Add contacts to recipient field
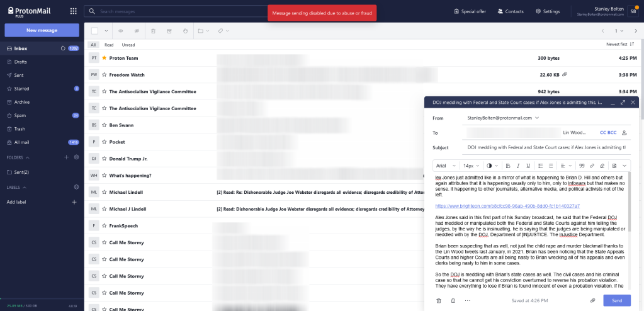644x311 pixels. pyautogui.click(x=624, y=133)
